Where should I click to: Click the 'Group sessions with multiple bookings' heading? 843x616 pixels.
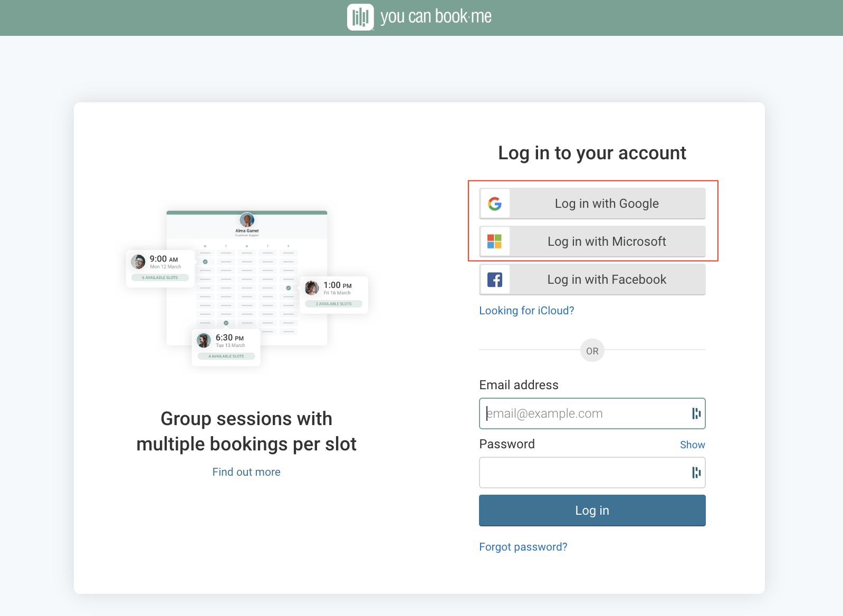click(246, 431)
